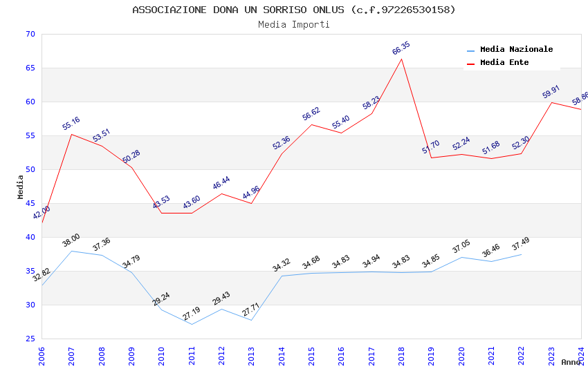Click the 37.49 national average label
The width and height of the screenshot is (588, 380).
(520, 244)
